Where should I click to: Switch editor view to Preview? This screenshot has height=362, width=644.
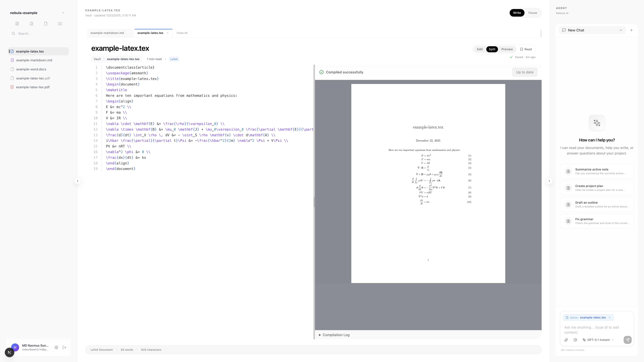click(507, 49)
